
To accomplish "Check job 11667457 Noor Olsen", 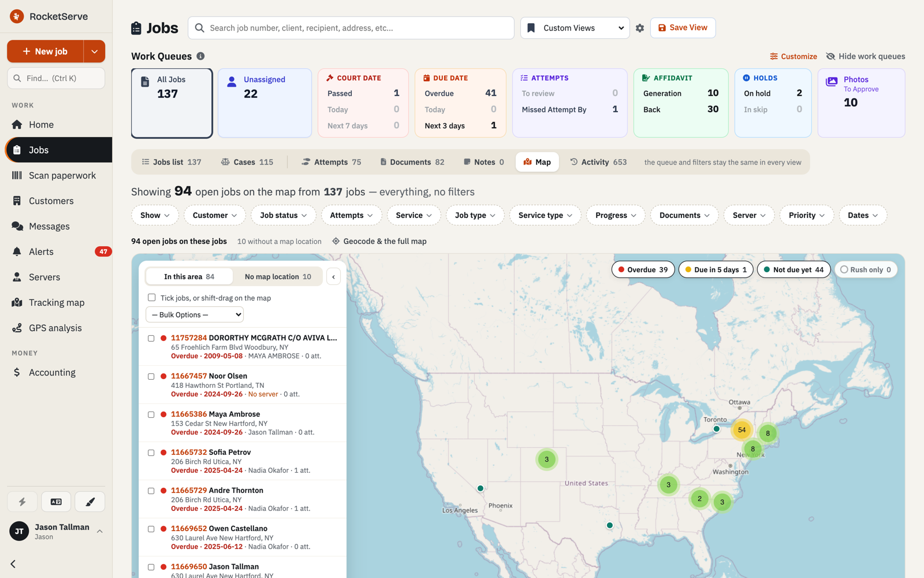I will pos(151,376).
